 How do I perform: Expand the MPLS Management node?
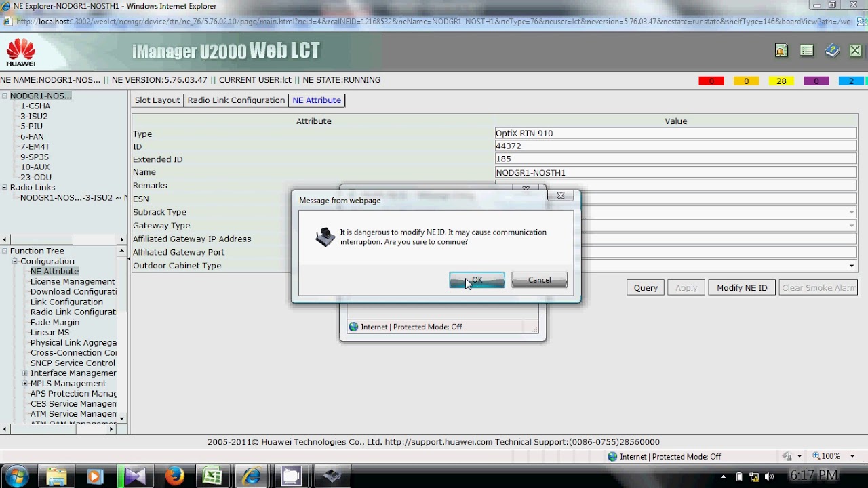pos(24,383)
